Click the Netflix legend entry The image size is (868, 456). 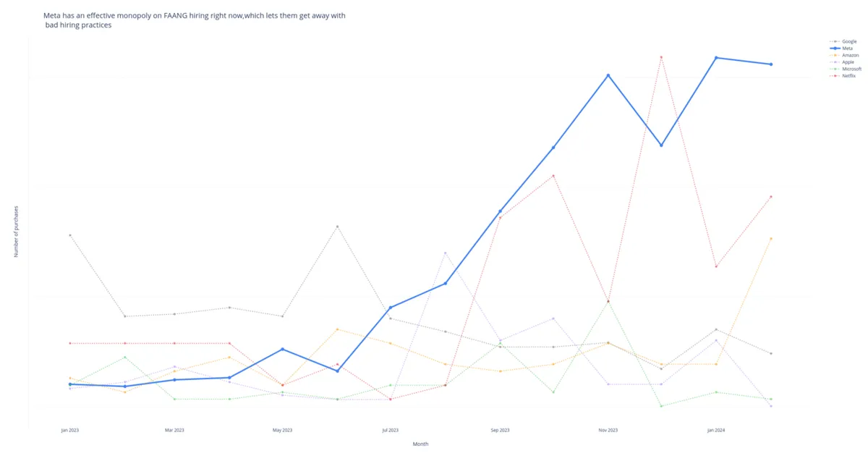tap(848, 76)
